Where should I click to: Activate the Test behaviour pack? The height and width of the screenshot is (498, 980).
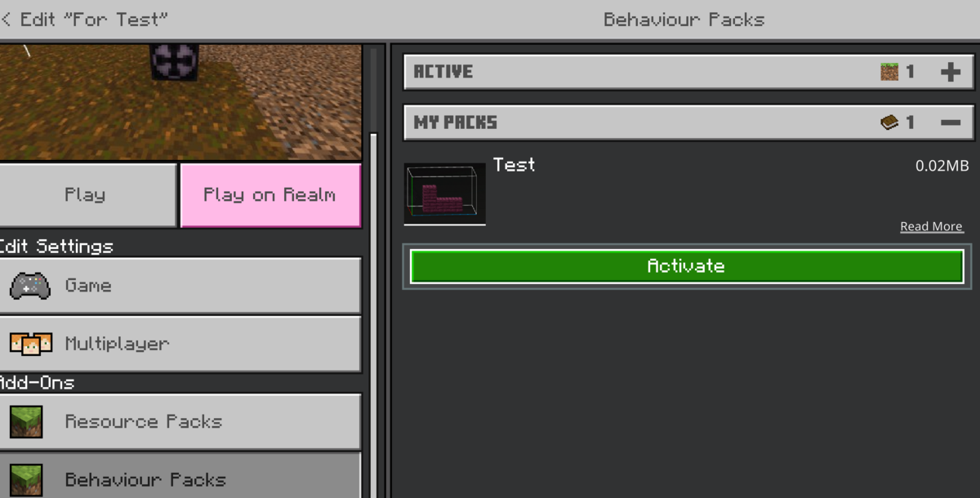coord(687,266)
